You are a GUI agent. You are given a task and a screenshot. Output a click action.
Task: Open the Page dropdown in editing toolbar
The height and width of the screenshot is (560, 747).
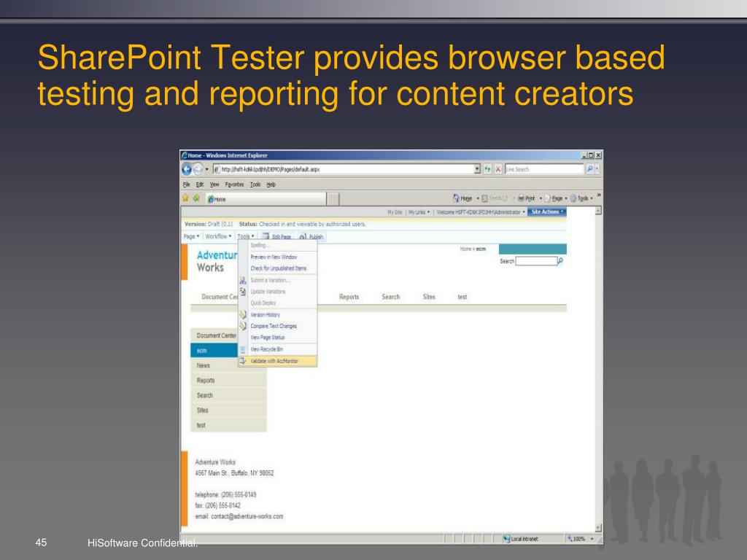(192, 236)
